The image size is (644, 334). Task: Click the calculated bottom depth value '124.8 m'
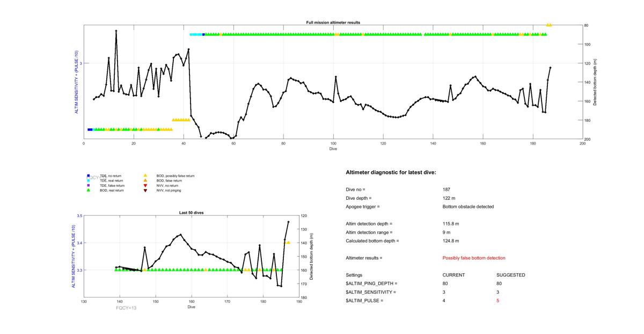tap(451, 241)
